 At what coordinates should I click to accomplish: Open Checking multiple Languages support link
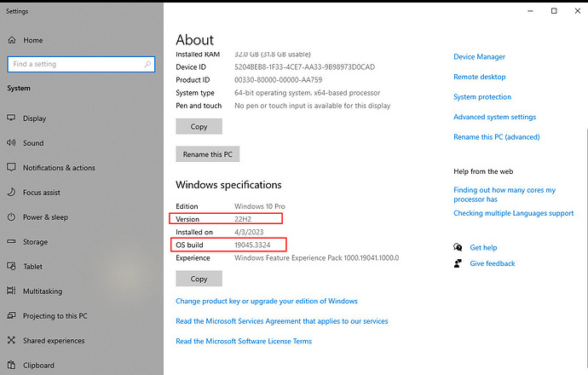[513, 213]
